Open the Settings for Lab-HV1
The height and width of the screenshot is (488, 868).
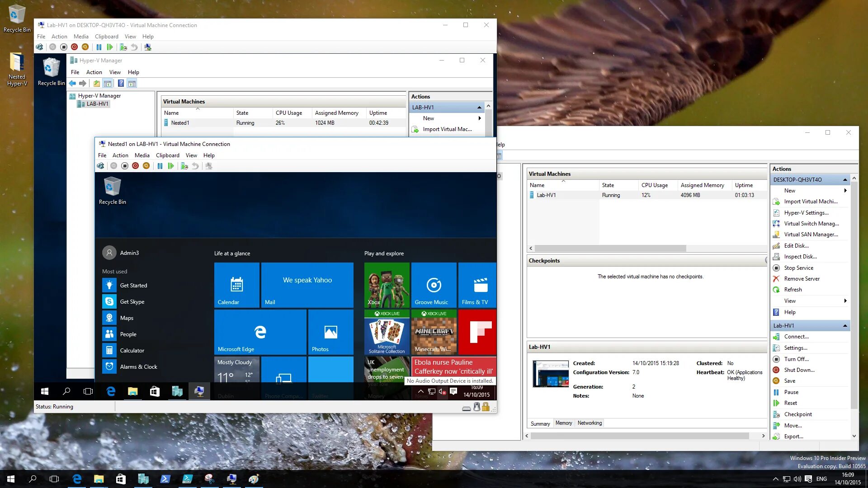click(796, 347)
